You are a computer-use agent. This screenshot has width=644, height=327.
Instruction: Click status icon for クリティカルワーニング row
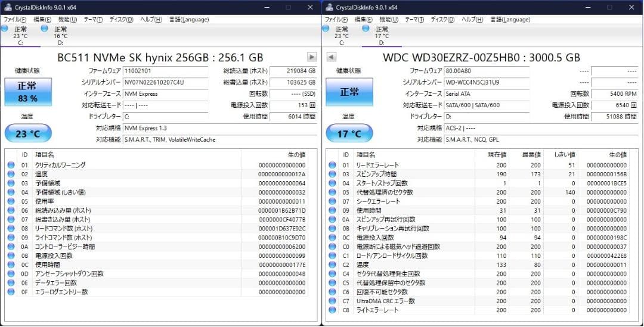point(11,165)
